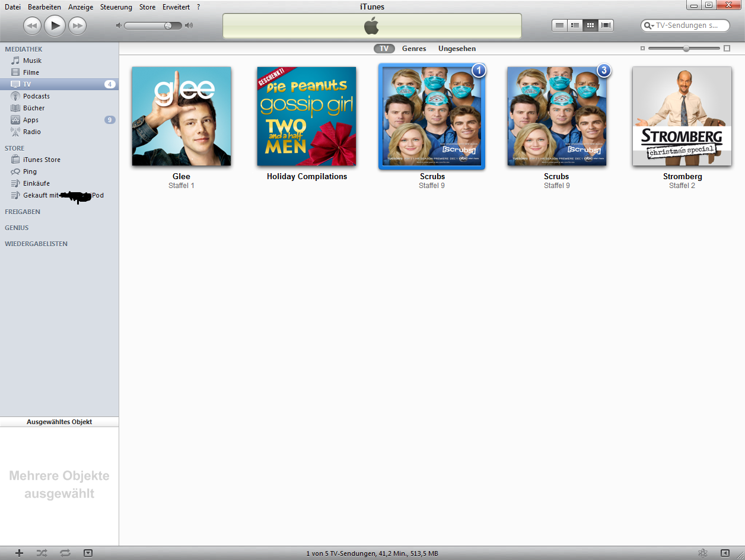
Task: Hide the artwork viewer panel button
Action: (x=88, y=553)
